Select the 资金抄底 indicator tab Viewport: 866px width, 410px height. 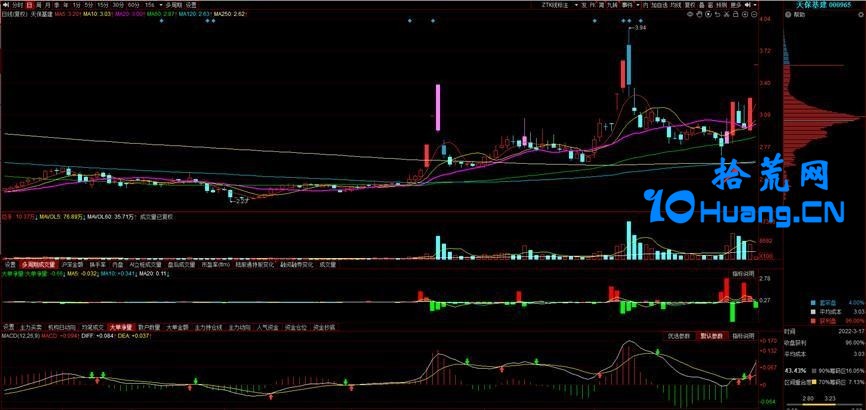click(x=324, y=327)
